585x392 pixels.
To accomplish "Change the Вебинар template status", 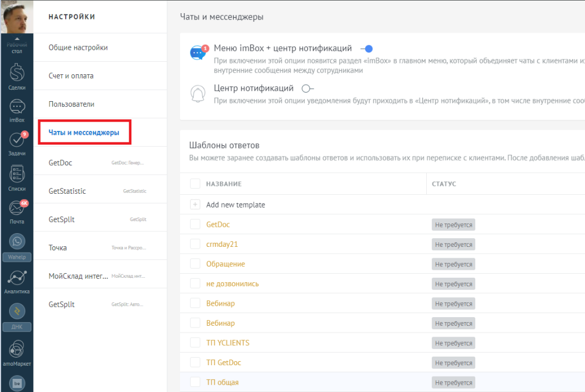I will pyautogui.click(x=453, y=303).
